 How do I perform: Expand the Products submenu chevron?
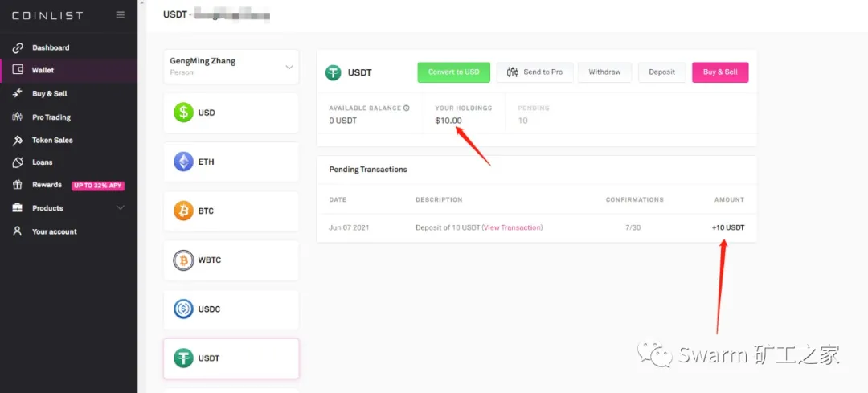pyautogui.click(x=120, y=208)
